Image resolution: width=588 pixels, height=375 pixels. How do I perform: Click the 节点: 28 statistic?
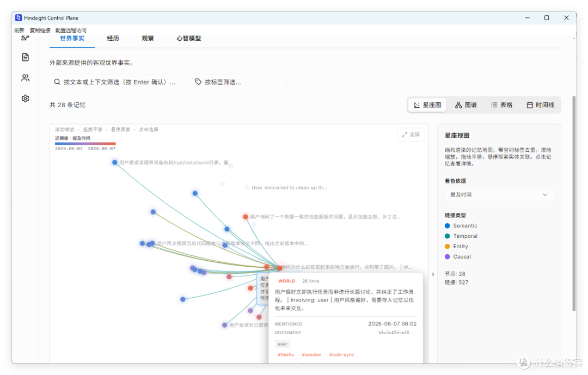coord(455,274)
